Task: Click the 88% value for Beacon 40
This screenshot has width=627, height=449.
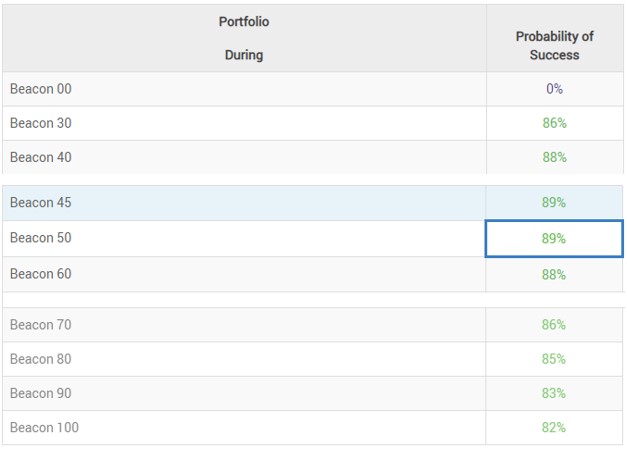Action: pyautogui.click(x=555, y=157)
